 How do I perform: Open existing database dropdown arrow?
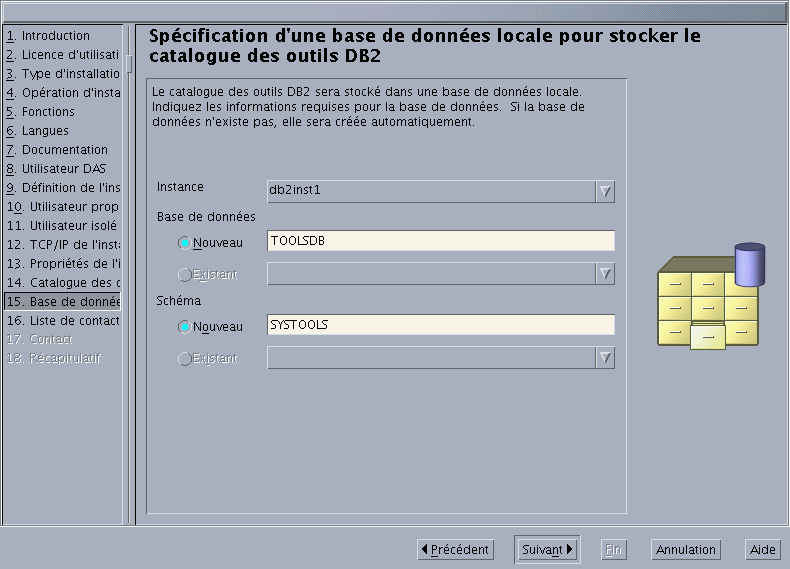[605, 274]
